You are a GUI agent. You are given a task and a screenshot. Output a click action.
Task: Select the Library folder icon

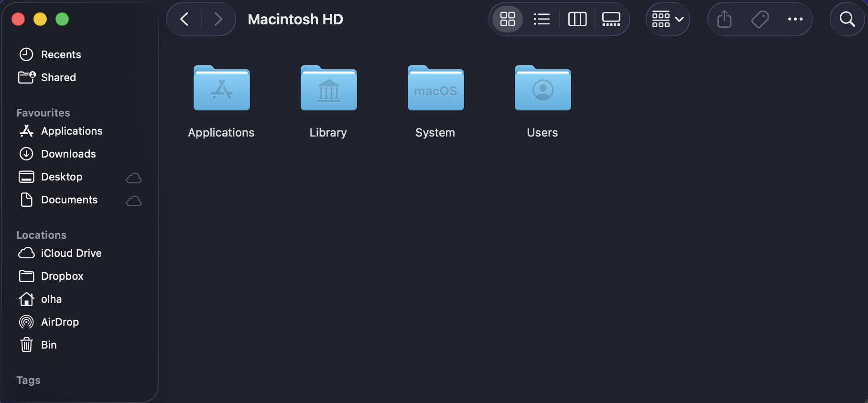point(329,88)
